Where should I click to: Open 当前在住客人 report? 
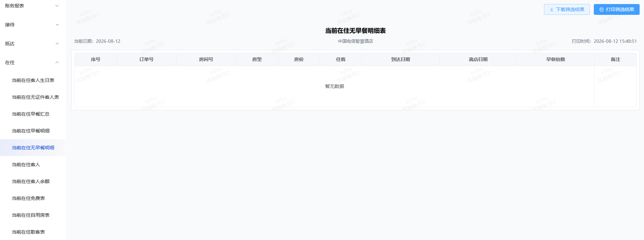click(33, 164)
